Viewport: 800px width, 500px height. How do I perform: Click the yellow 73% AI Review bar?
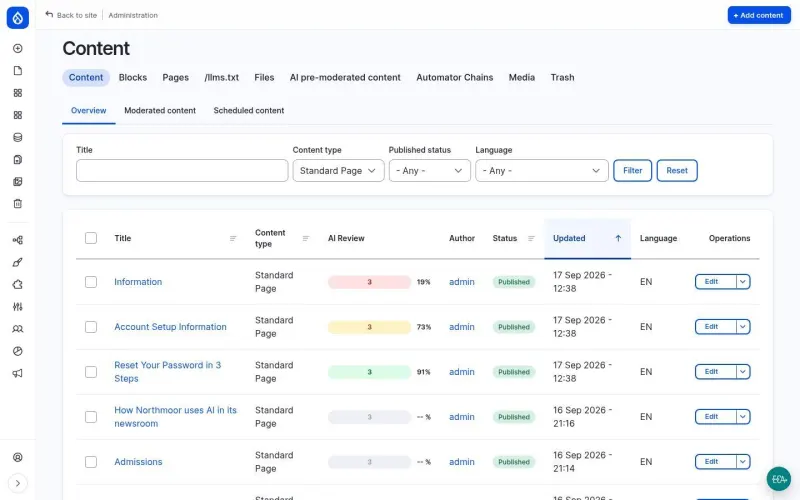click(x=369, y=327)
